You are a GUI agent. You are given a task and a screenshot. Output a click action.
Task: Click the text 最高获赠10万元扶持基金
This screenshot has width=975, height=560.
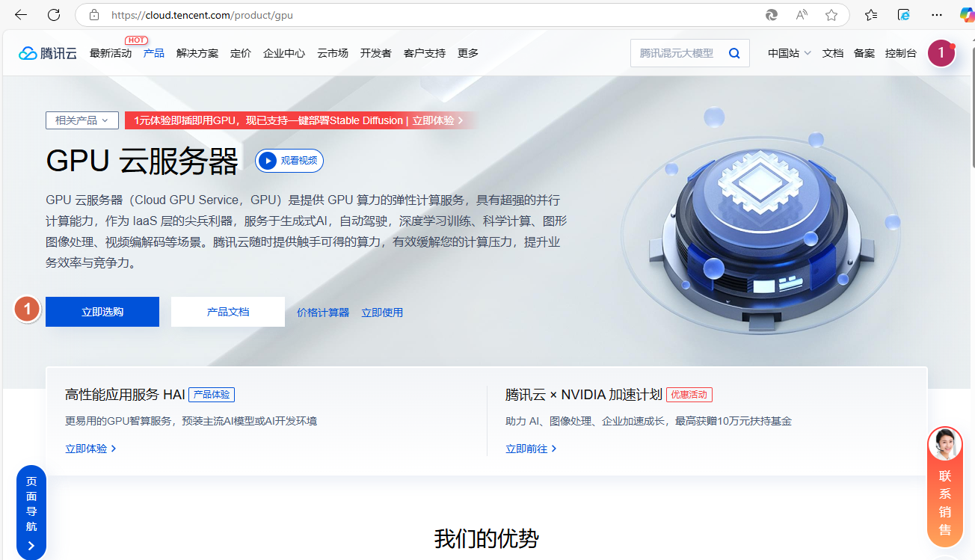pos(733,421)
